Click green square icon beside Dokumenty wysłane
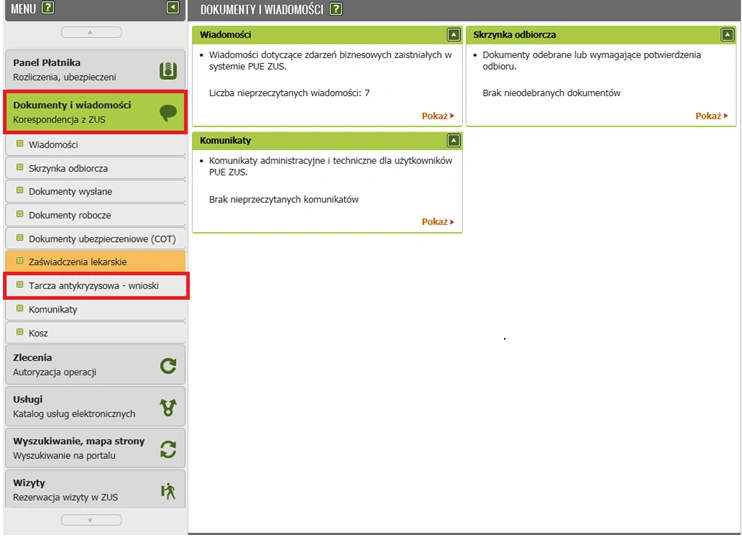 tap(19, 191)
